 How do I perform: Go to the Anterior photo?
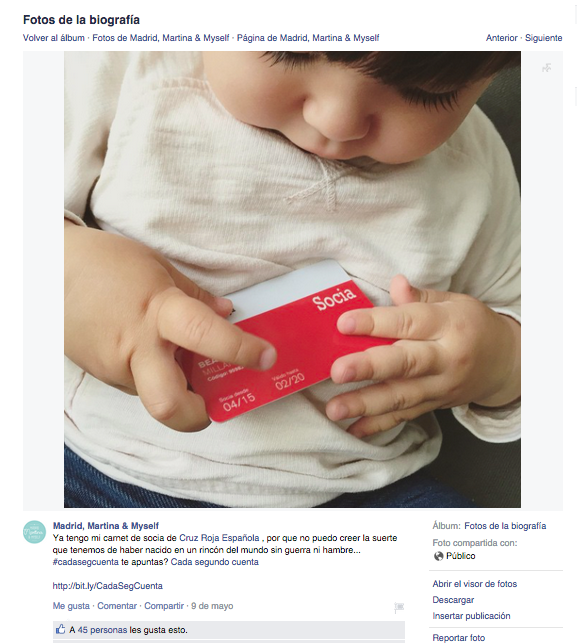pyautogui.click(x=502, y=38)
